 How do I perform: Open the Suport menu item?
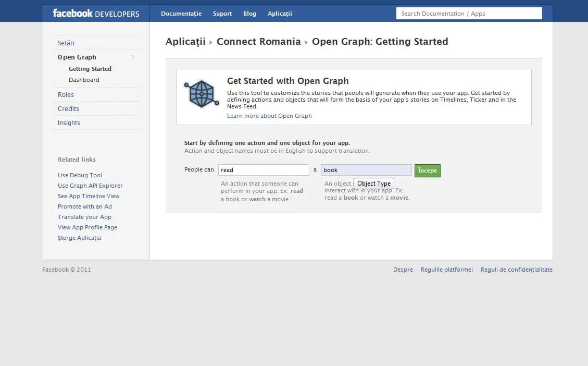pos(222,14)
